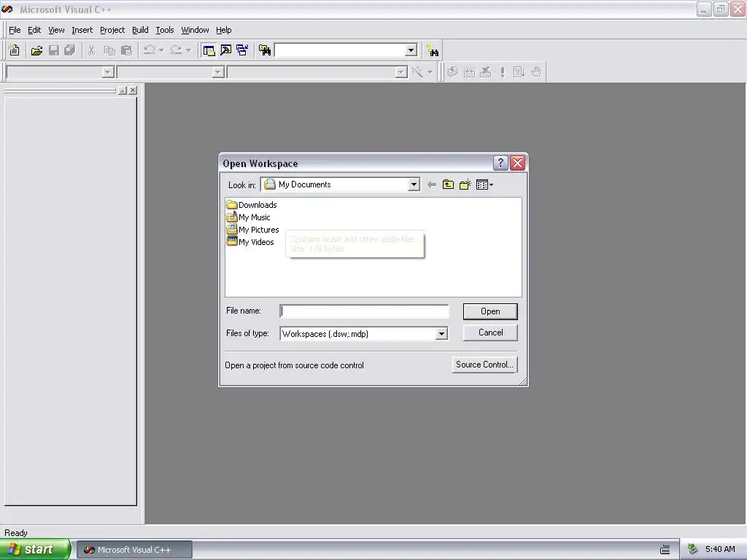Open the Insert menu

point(82,30)
